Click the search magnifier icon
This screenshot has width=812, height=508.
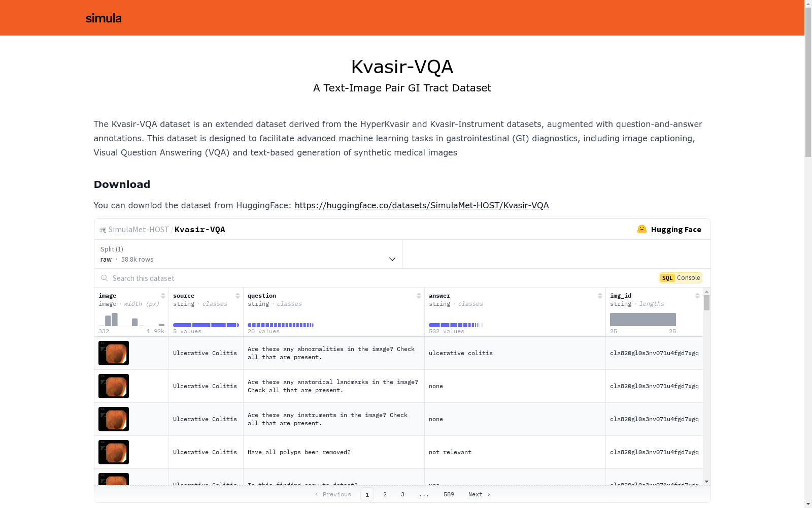[104, 278]
